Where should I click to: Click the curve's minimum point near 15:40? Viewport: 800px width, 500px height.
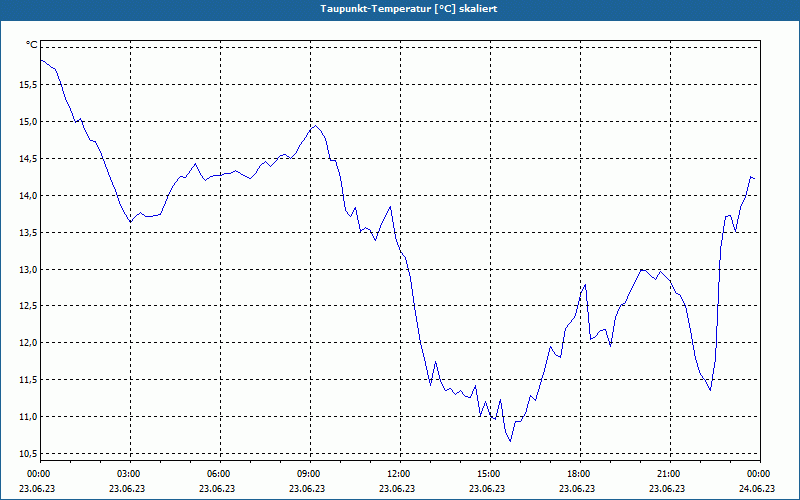coord(510,441)
